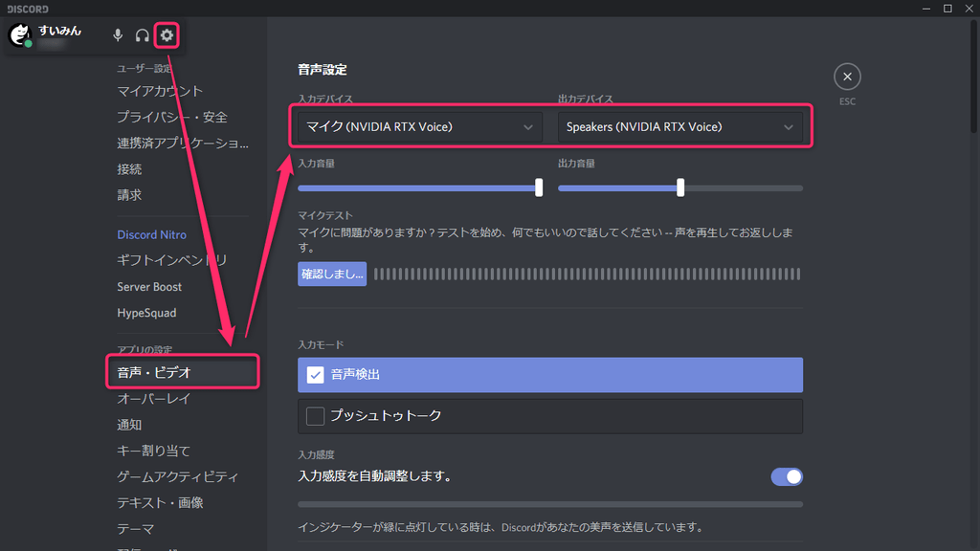The image size is (980, 551).
Task: Close settings with the ESC X icon
Action: click(847, 77)
